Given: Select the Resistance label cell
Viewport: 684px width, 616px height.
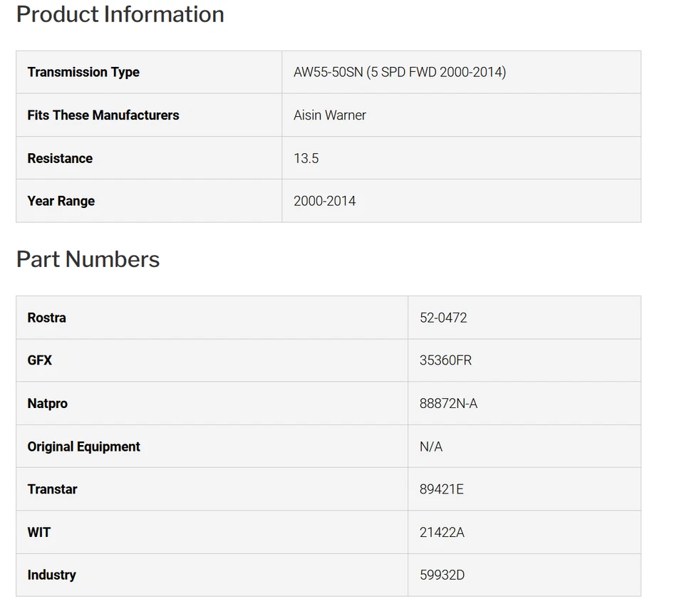Looking at the screenshot, I should [60, 158].
